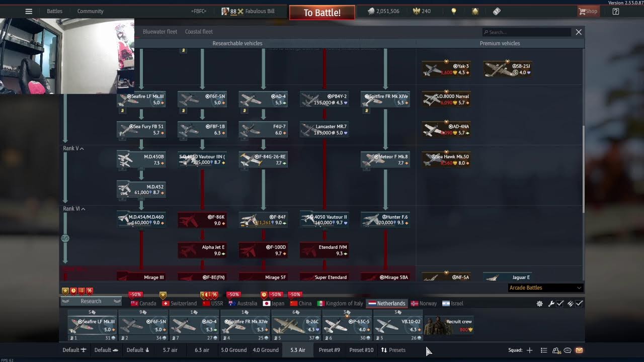The width and height of the screenshot is (644, 362).
Task: Select Lancaster MR.7 in the research tree
Action: [x=325, y=130]
